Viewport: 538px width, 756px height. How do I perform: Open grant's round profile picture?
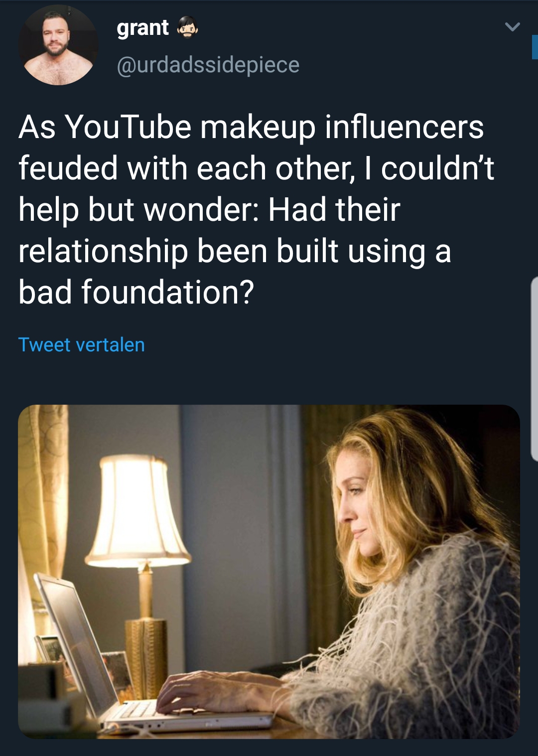pyautogui.click(x=58, y=46)
